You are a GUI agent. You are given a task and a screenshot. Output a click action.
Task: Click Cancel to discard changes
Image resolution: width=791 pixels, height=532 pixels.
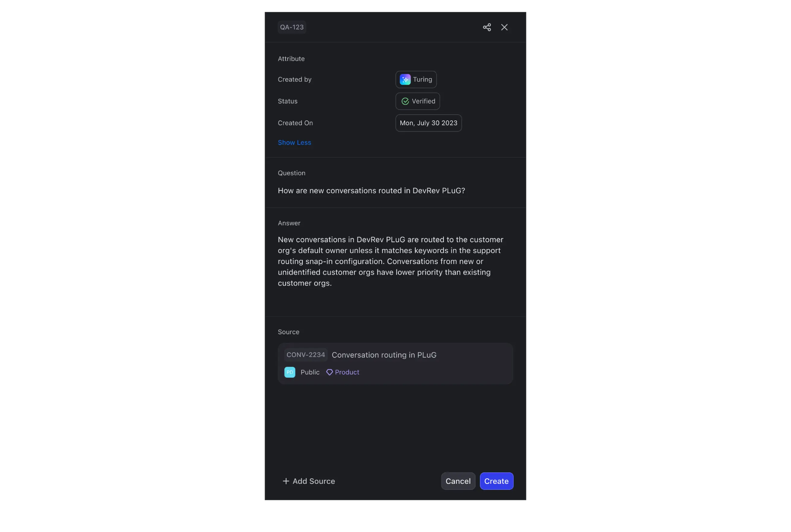tap(458, 481)
